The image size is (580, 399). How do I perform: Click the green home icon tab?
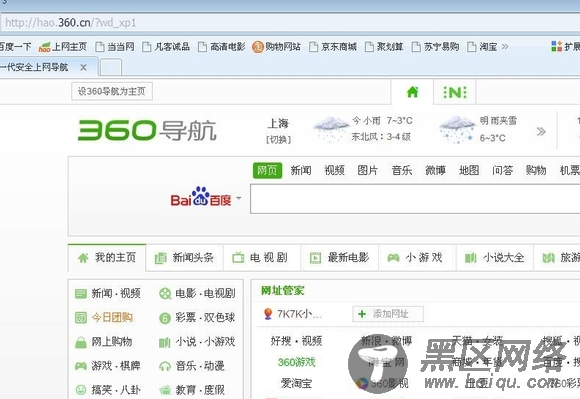click(x=412, y=92)
